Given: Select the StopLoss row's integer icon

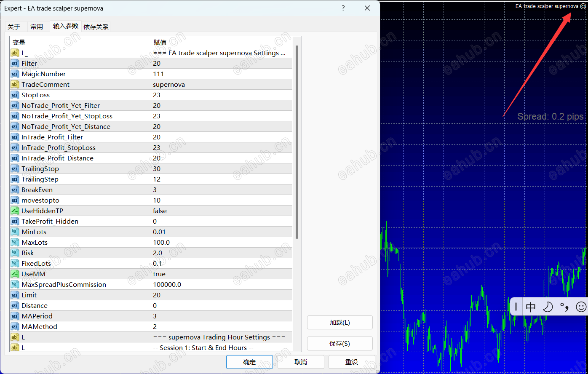Looking at the screenshot, I should pos(15,95).
